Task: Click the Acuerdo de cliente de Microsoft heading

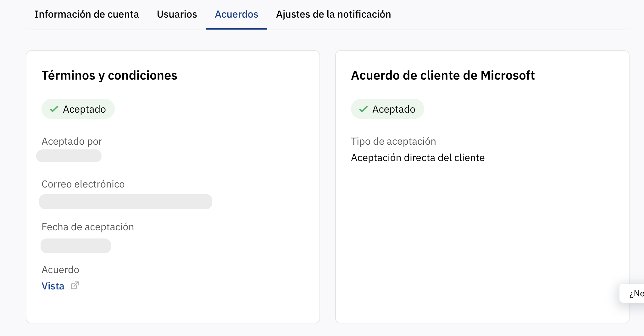Action: (443, 76)
